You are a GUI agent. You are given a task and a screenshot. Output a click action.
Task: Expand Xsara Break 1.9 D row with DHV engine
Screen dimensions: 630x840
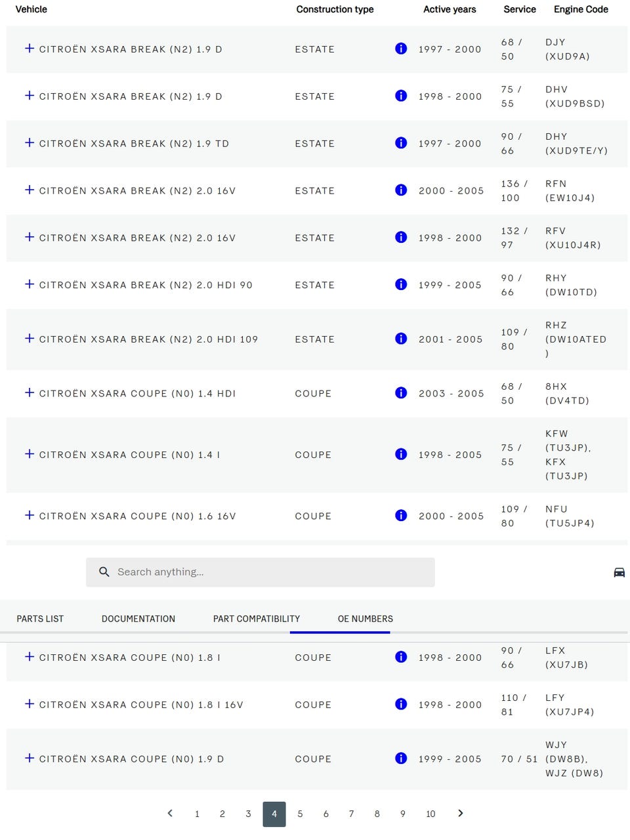[x=30, y=96]
